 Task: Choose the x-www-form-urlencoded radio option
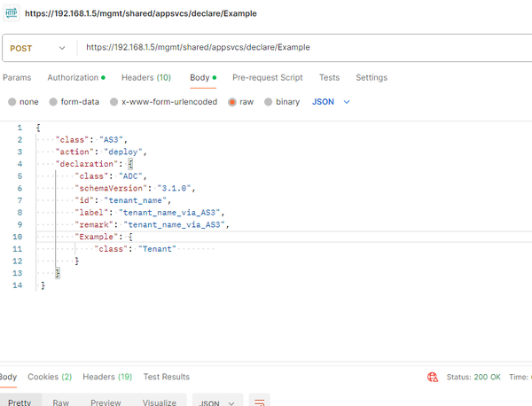pyautogui.click(x=114, y=102)
